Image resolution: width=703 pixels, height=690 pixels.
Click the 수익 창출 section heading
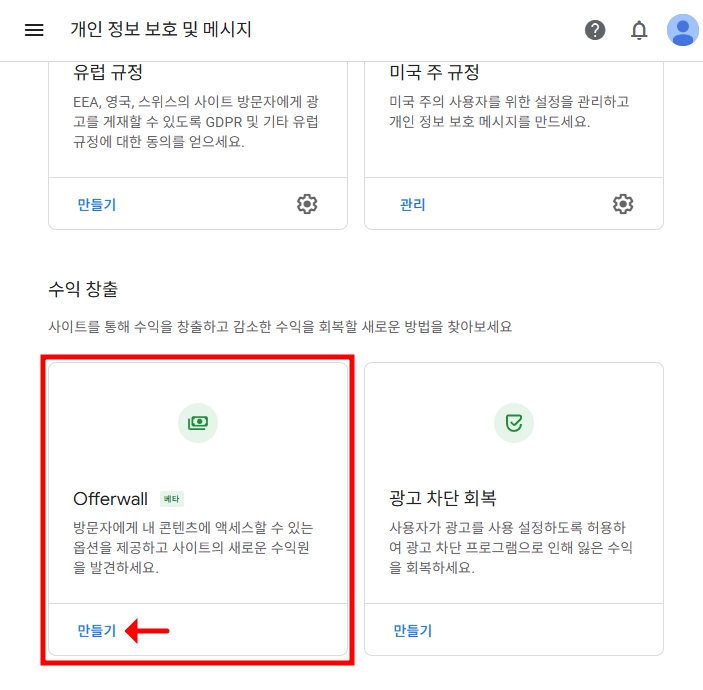pos(83,289)
